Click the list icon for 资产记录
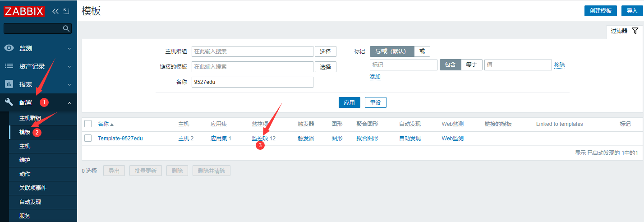This screenshot has width=644, height=222. coord(9,66)
